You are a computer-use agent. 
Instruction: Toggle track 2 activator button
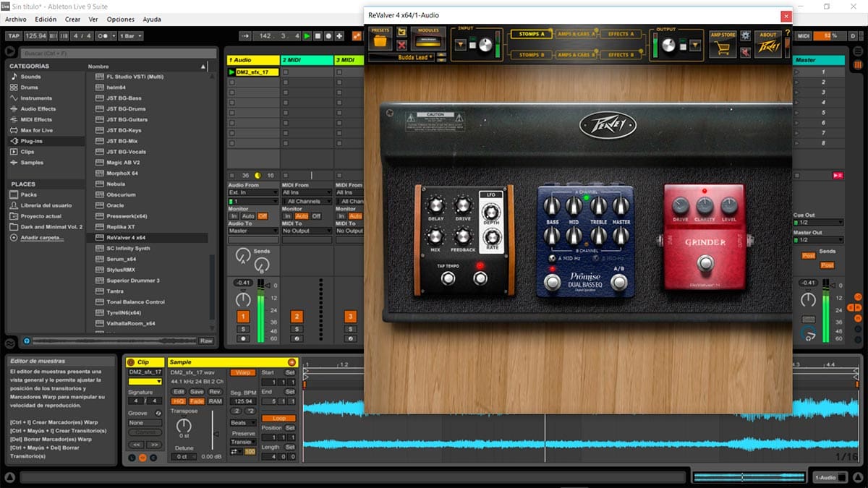pos(297,317)
